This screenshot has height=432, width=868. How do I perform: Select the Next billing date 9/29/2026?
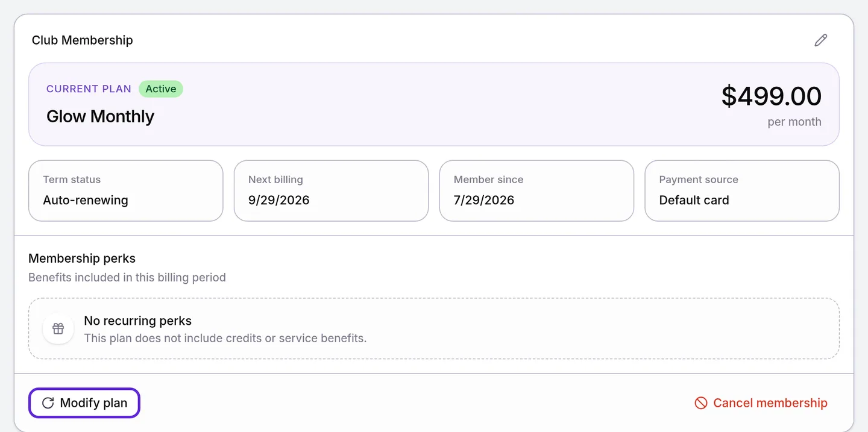278,200
